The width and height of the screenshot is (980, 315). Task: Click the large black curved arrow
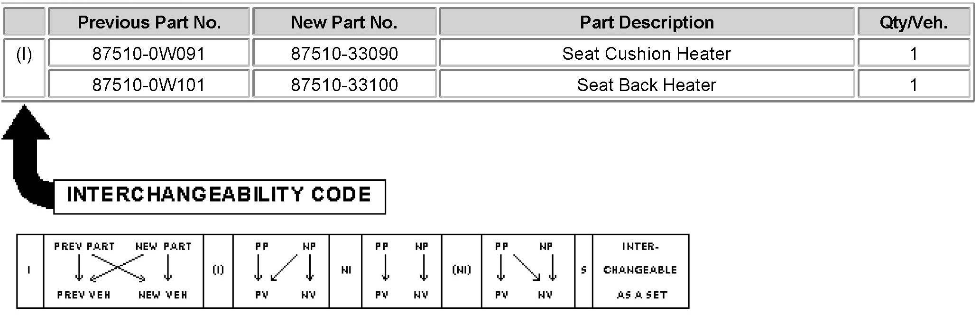(27, 157)
